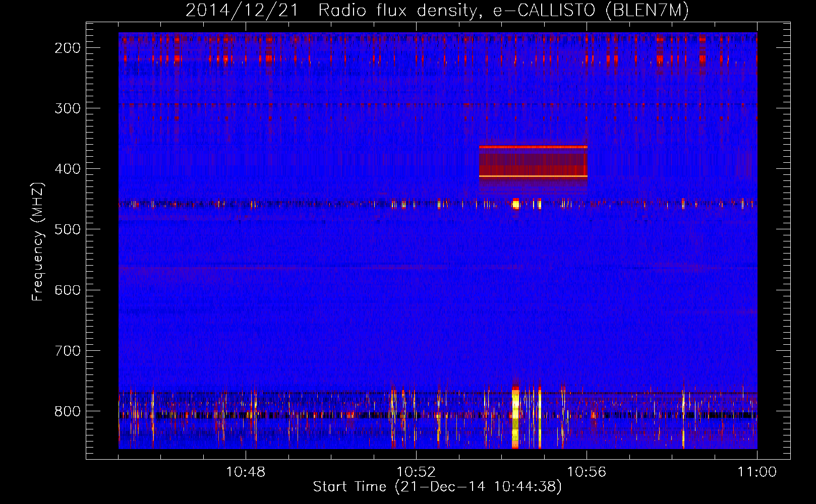Viewport: 816px width, 504px height.
Task: Click the 'Frequency (MHZ)' axis label
Action: click(x=38, y=241)
